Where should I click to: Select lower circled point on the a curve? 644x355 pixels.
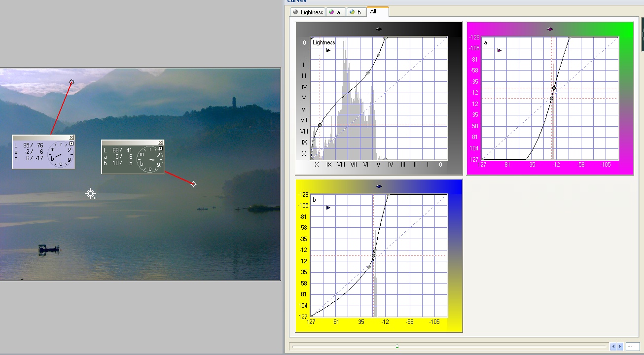[x=551, y=99]
